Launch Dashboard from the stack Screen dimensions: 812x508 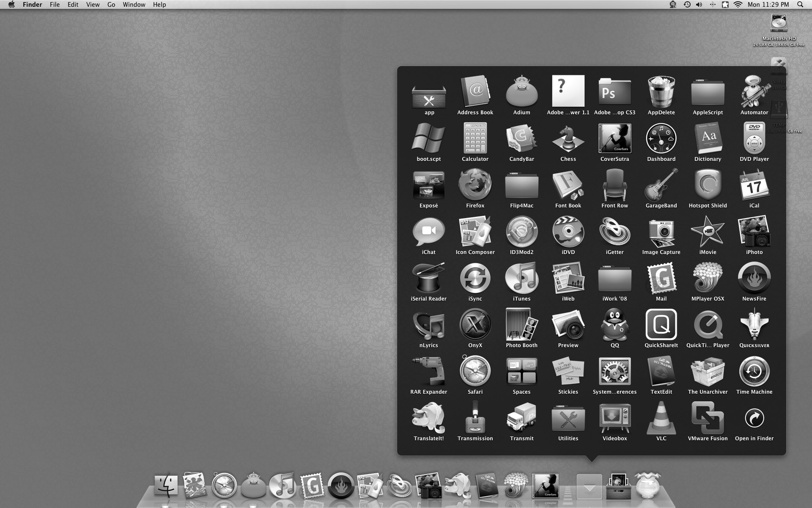[661, 138]
